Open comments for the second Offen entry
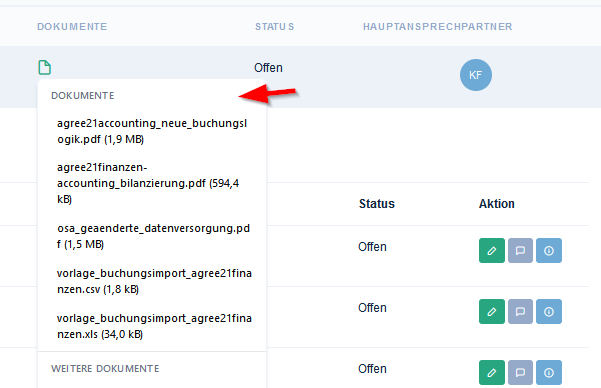 [x=520, y=311]
